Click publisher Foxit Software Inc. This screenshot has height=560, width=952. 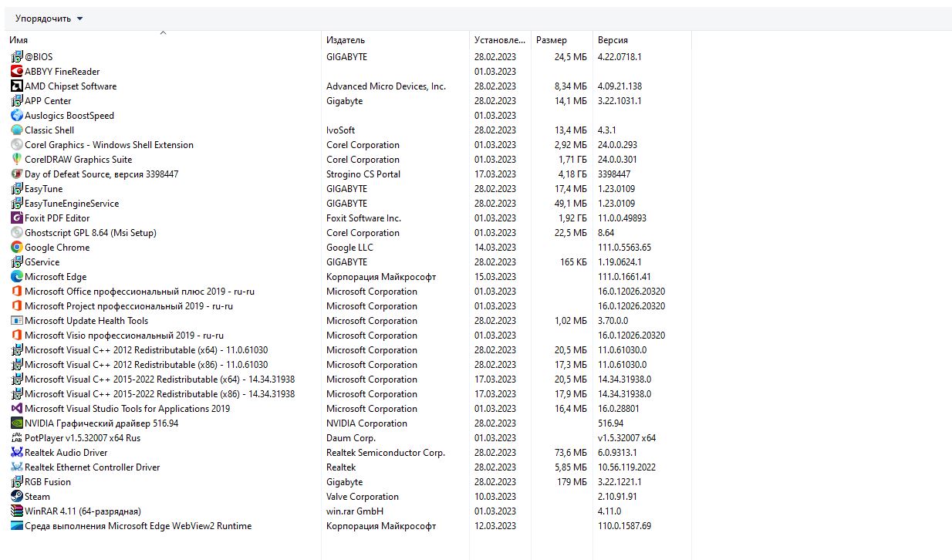tap(363, 218)
